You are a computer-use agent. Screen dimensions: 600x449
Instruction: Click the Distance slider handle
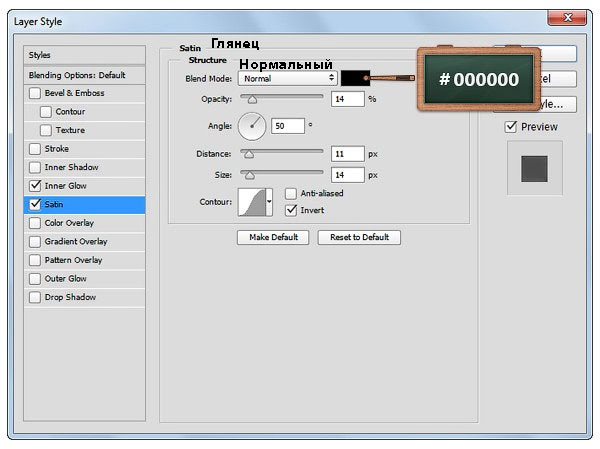pyautogui.click(x=249, y=154)
